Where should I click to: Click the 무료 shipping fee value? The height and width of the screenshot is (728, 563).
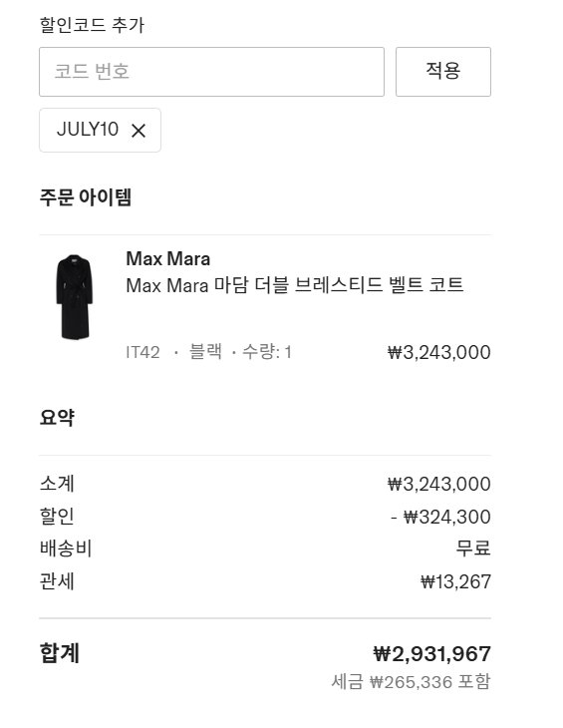pos(473,548)
